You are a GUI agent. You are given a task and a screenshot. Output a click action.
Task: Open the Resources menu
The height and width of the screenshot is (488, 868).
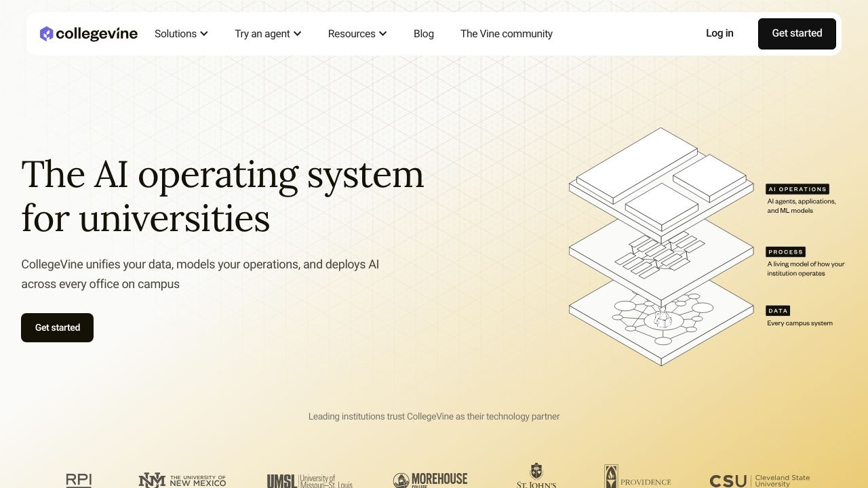click(x=357, y=34)
